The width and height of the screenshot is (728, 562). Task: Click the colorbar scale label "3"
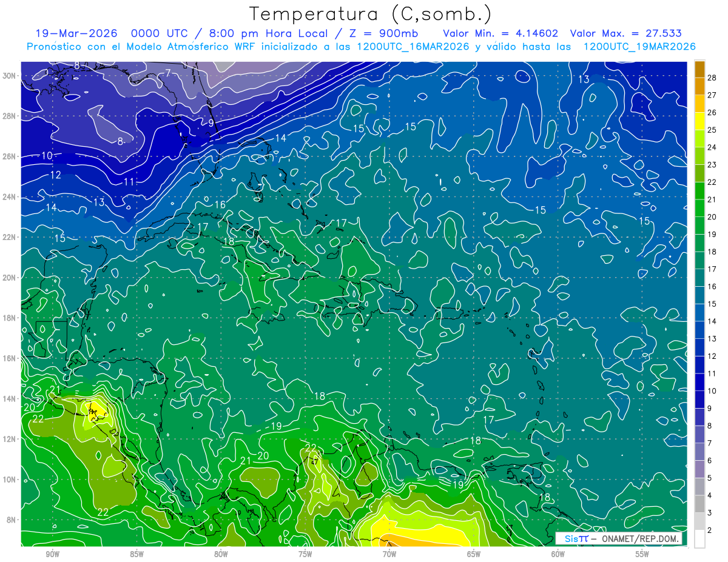(x=709, y=513)
